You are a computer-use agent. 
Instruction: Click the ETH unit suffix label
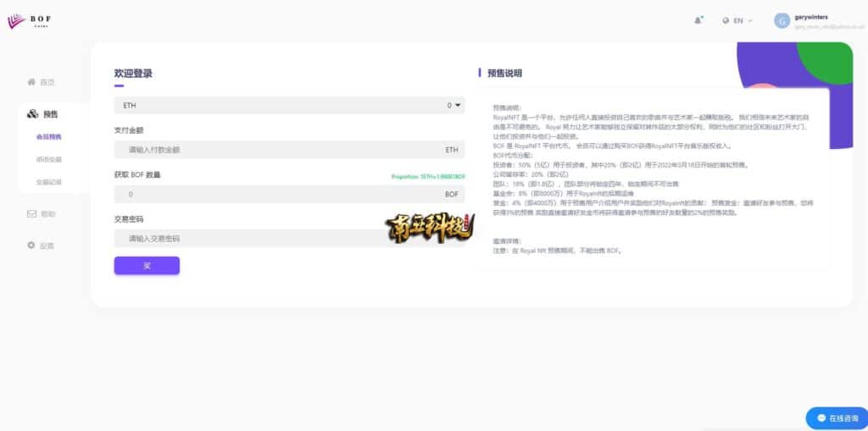pos(452,150)
